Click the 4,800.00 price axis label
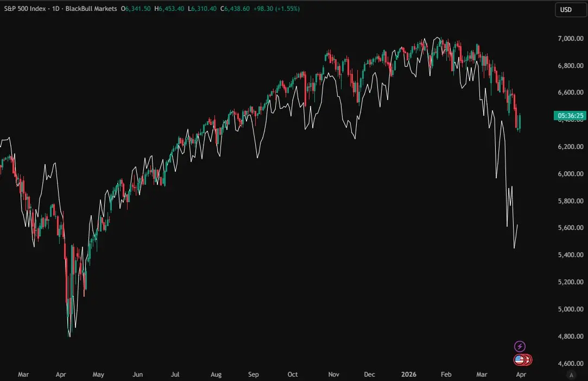The width and height of the screenshot is (588, 381). (571, 336)
